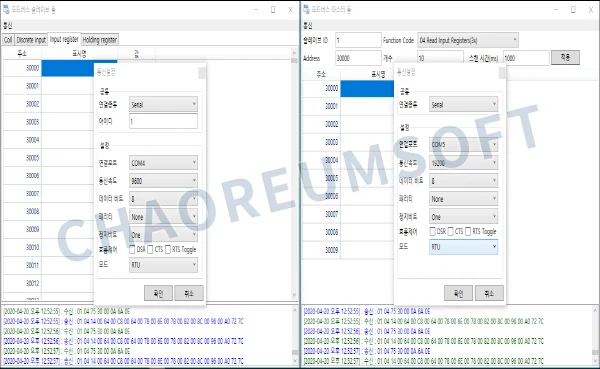
Task: Open the COM5 port dropdown
Action: pos(463,145)
